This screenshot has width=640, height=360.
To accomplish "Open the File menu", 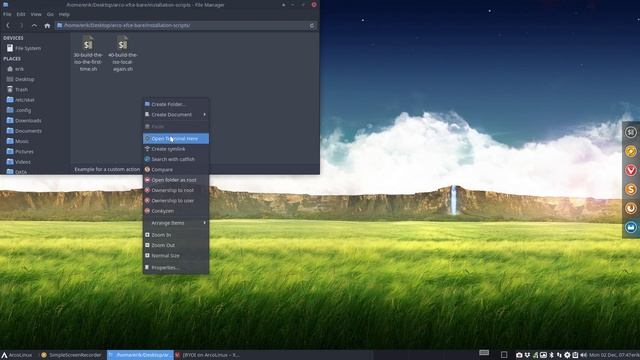I will coord(7,14).
